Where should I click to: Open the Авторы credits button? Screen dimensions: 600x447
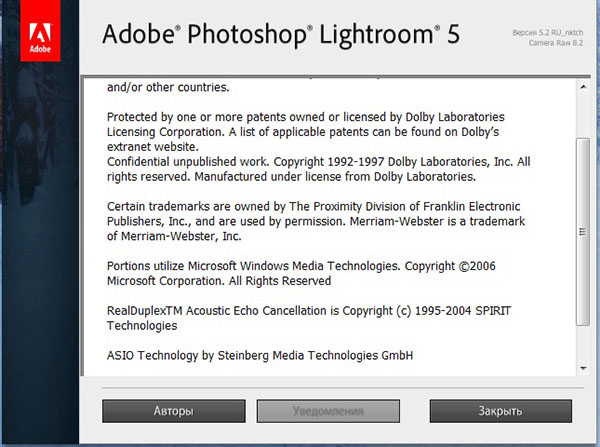(173, 411)
